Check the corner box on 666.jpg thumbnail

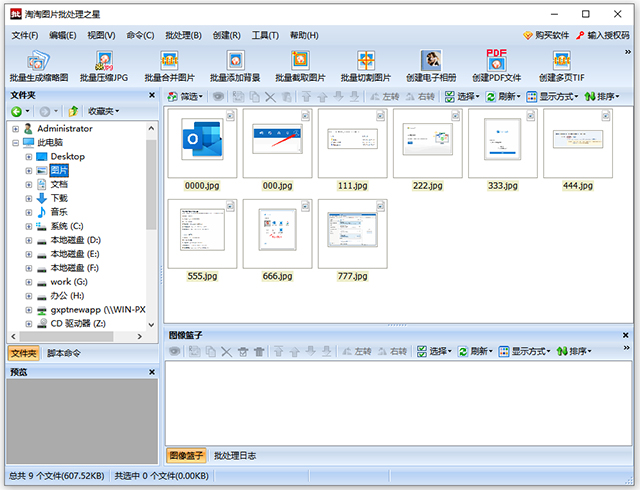click(306, 205)
